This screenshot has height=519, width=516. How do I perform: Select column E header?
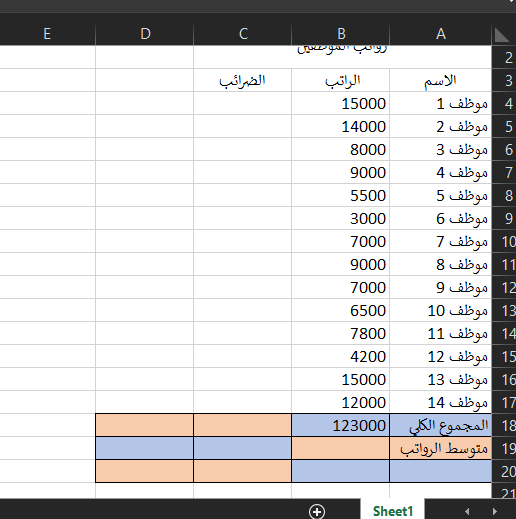point(47,34)
